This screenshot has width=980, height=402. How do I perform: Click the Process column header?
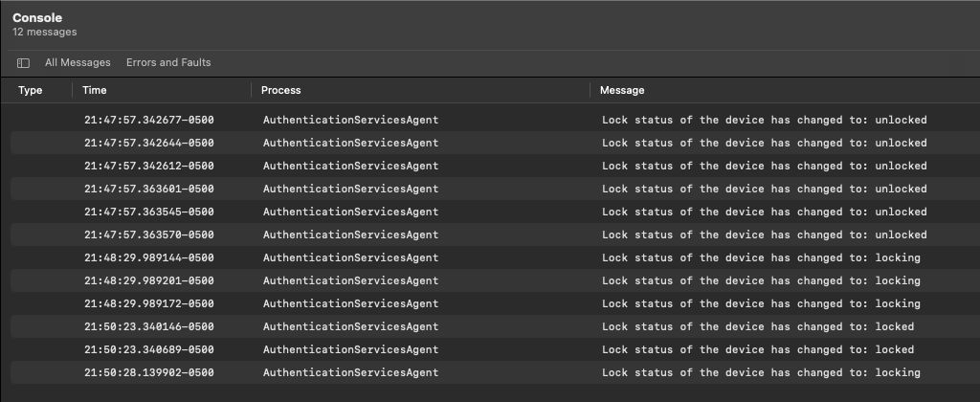pyautogui.click(x=280, y=90)
